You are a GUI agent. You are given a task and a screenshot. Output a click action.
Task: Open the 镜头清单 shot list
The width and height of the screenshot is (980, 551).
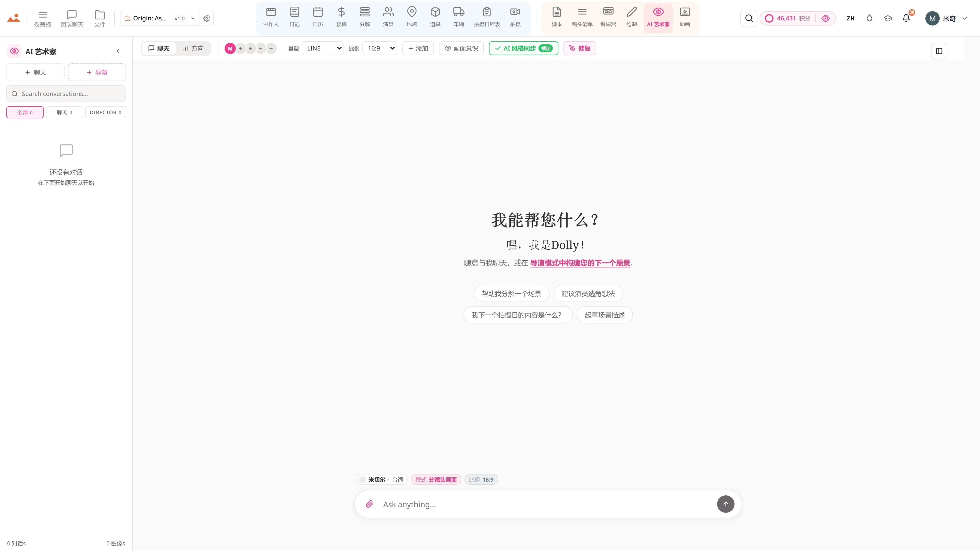tap(582, 18)
